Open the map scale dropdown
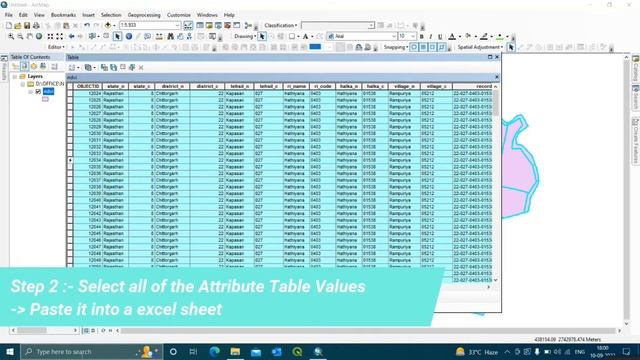Image resolution: width=640 pixels, height=360 pixels. click(x=178, y=25)
